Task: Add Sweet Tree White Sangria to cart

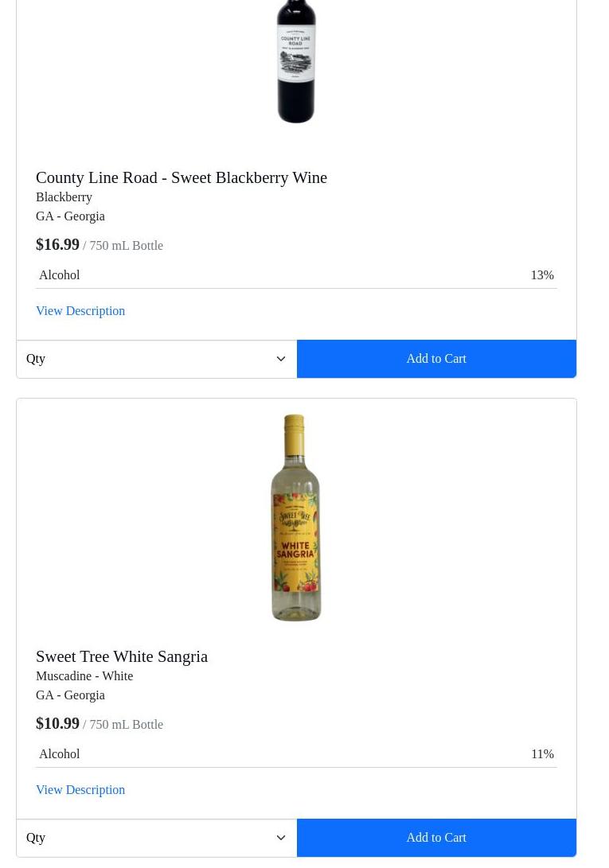Action: pos(436,838)
